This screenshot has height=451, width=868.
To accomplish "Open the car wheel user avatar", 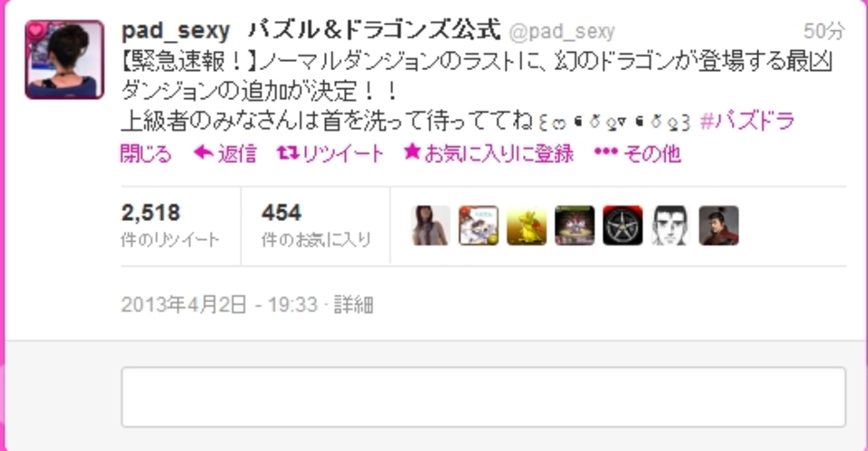I will [x=622, y=226].
